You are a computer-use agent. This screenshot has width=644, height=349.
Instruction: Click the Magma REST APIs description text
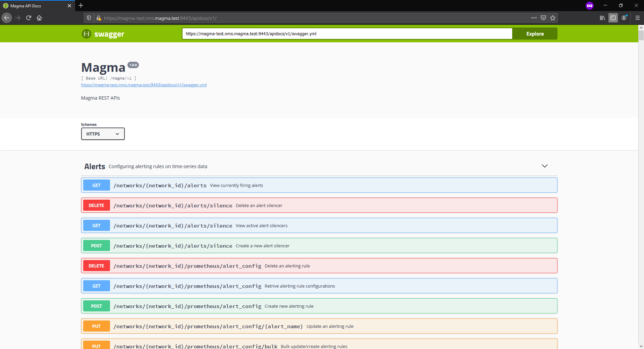point(100,98)
